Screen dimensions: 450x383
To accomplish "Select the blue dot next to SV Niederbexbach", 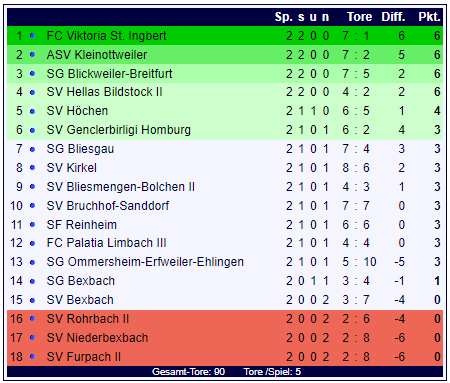I will tap(32, 338).
